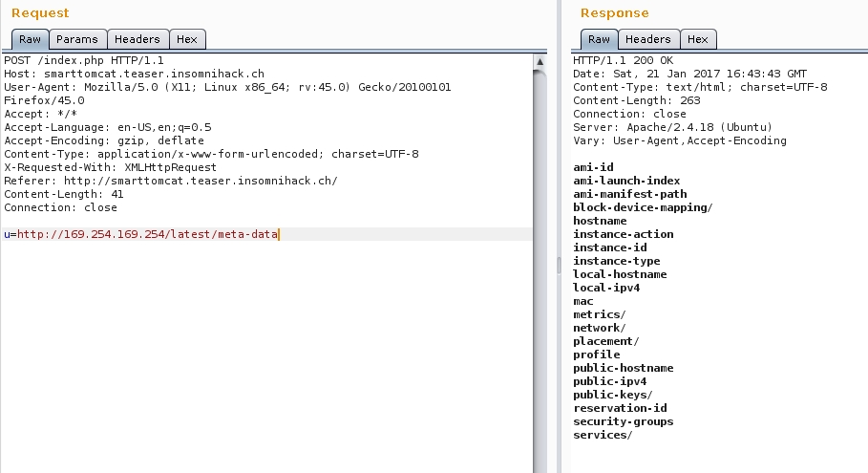The width and height of the screenshot is (868, 473).
Task: Click placement/ in the response body
Action: 606,341
